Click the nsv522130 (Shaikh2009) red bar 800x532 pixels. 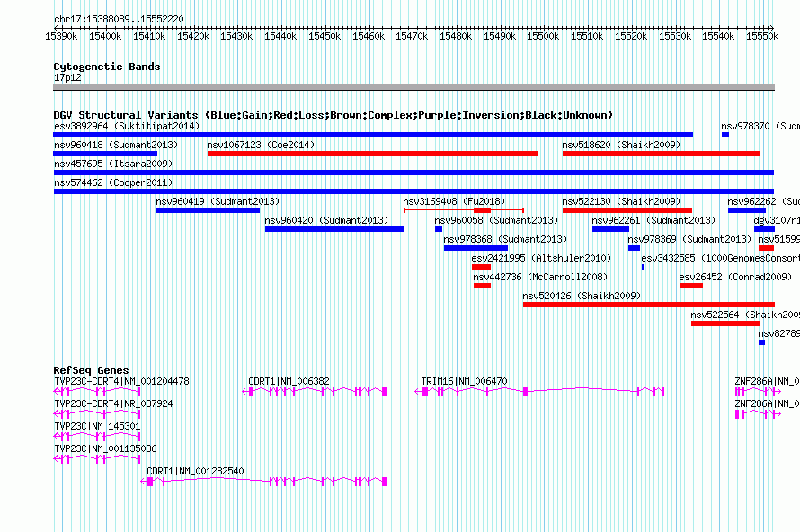click(627, 210)
